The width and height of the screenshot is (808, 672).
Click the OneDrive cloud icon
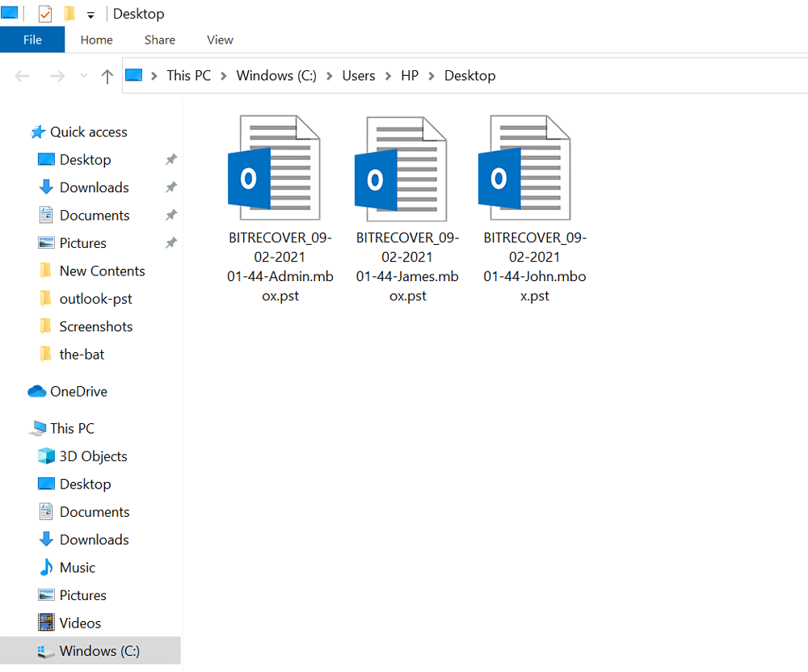pyautogui.click(x=37, y=392)
